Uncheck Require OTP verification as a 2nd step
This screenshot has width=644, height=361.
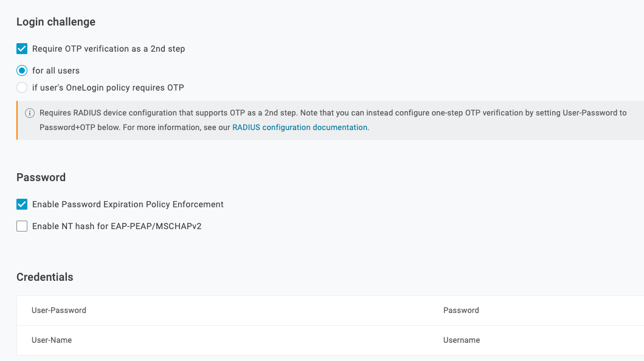[22, 49]
